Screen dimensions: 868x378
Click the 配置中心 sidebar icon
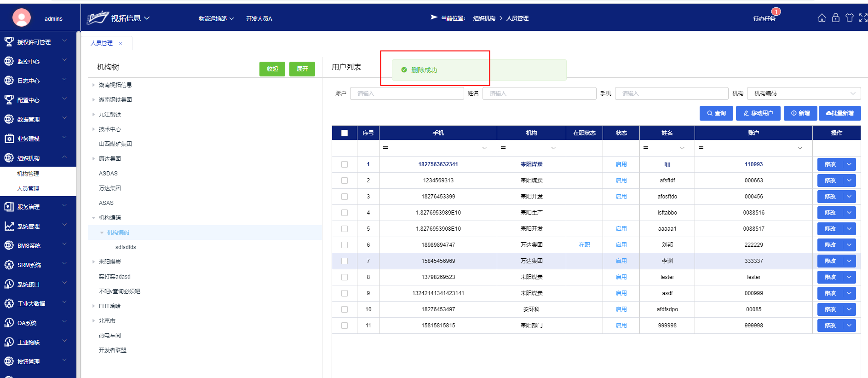pyautogui.click(x=9, y=100)
